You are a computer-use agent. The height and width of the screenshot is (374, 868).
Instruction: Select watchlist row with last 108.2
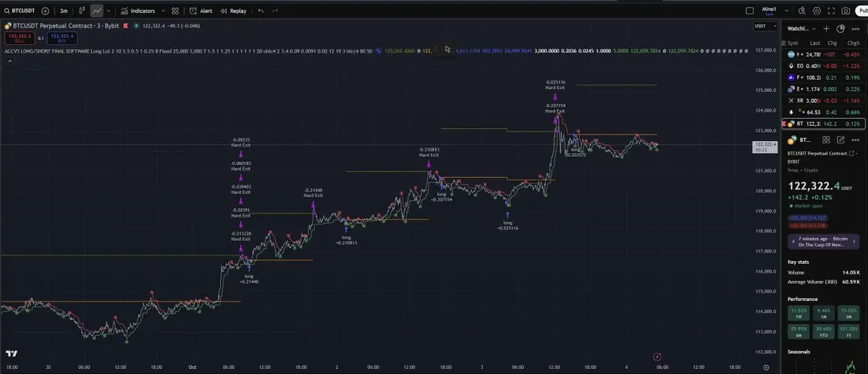point(825,77)
